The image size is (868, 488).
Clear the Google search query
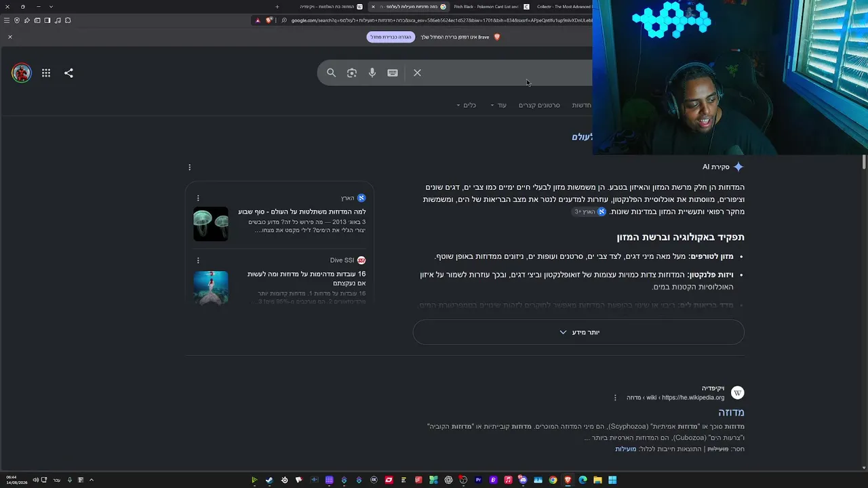417,73
